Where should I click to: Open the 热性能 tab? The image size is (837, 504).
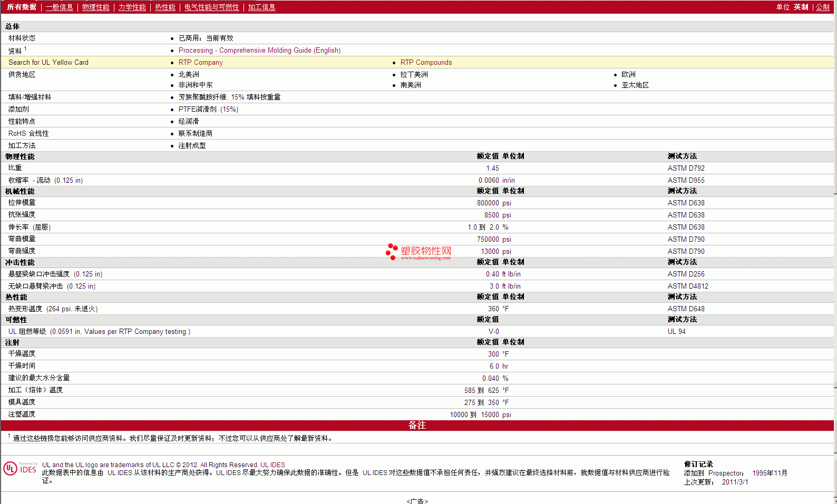point(165,7)
